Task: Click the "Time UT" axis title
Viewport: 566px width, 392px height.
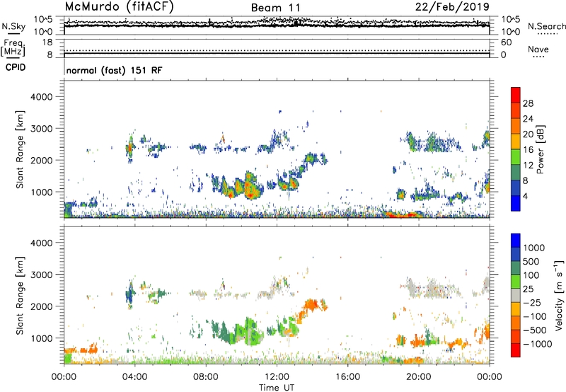Action: 277,388
